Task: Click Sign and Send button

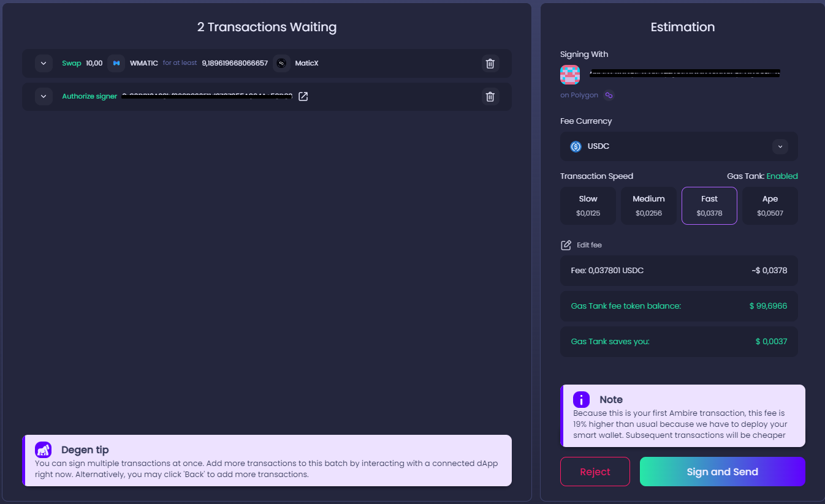Action: click(x=723, y=472)
